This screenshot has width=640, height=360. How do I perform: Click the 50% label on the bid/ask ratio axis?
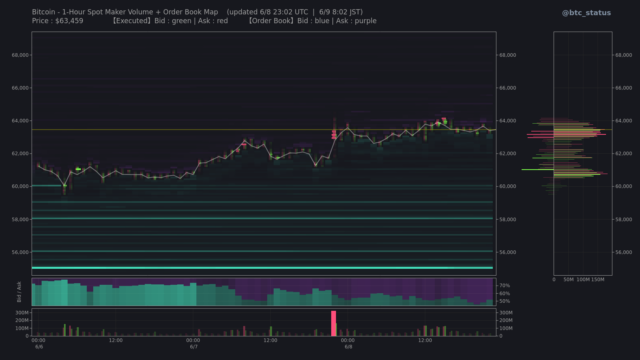coord(504,301)
